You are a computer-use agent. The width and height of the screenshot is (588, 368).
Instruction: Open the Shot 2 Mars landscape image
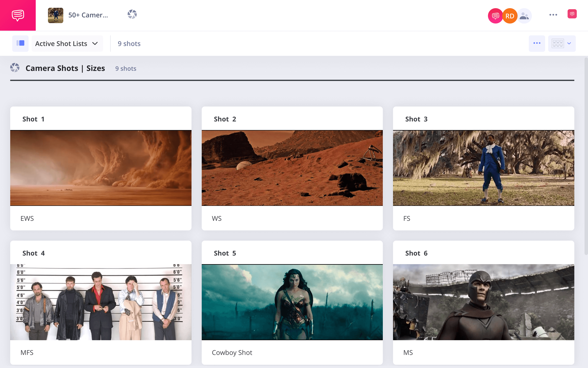click(x=292, y=168)
